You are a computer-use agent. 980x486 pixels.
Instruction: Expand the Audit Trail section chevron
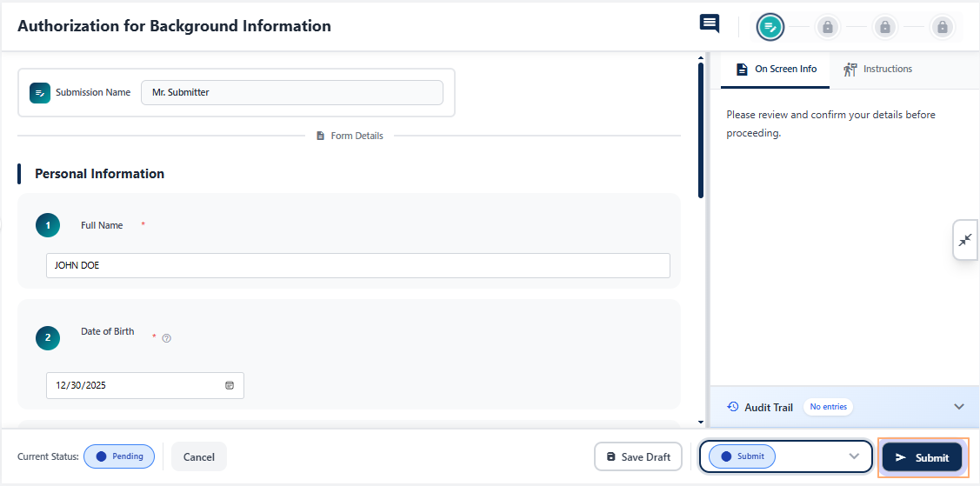(x=959, y=407)
